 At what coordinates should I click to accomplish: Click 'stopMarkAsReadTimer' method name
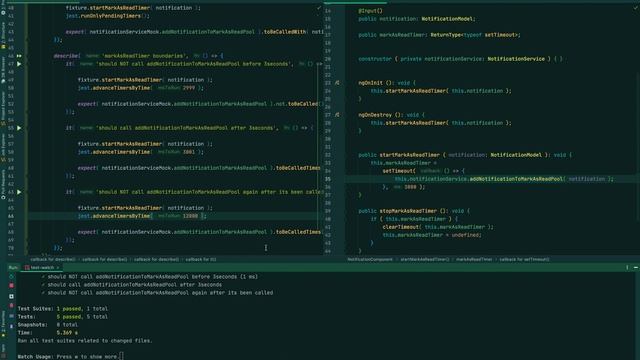click(x=408, y=211)
